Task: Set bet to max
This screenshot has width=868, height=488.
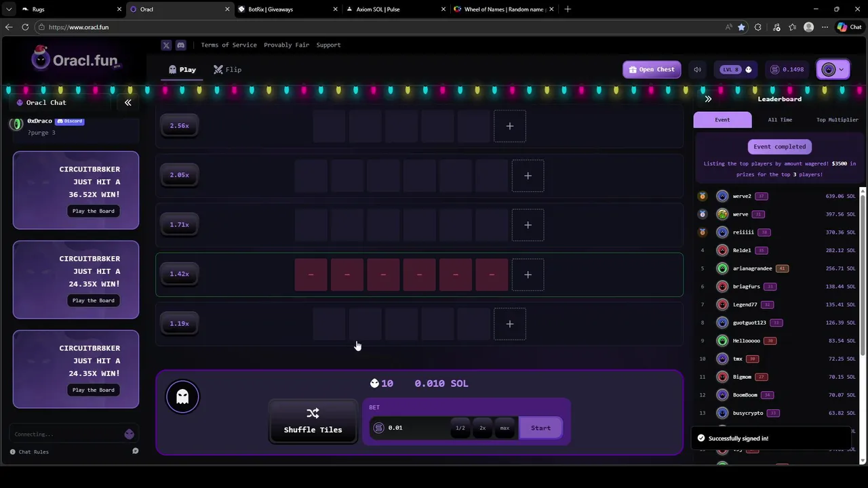Action: coord(505,428)
